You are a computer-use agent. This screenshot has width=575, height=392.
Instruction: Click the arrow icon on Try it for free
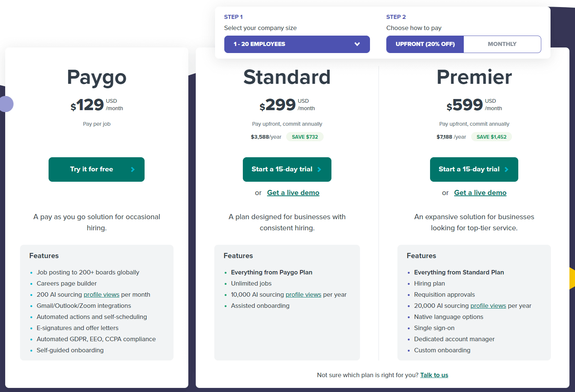[133, 169]
